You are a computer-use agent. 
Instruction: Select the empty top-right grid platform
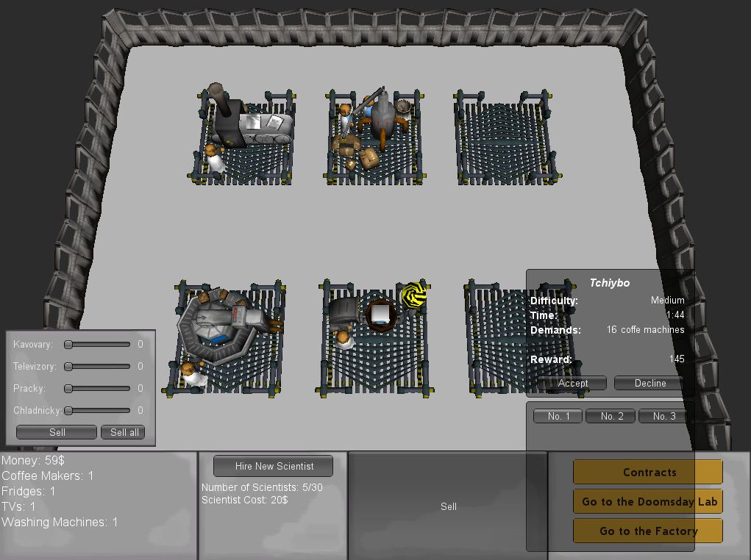(x=507, y=137)
